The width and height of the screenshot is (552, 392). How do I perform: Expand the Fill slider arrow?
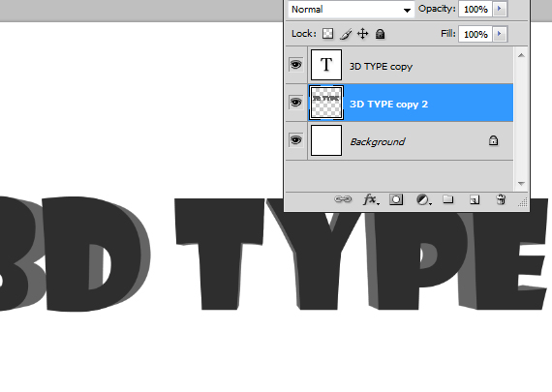tap(499, 34)
